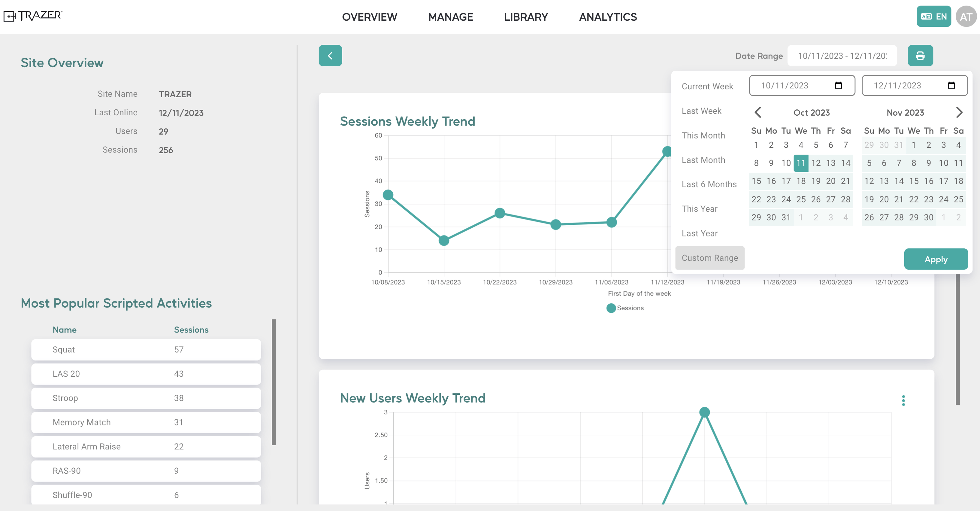Toggle the Sessions legend marker
The image size is (980, 511).
pyautogui.click(x=611, y=308)
